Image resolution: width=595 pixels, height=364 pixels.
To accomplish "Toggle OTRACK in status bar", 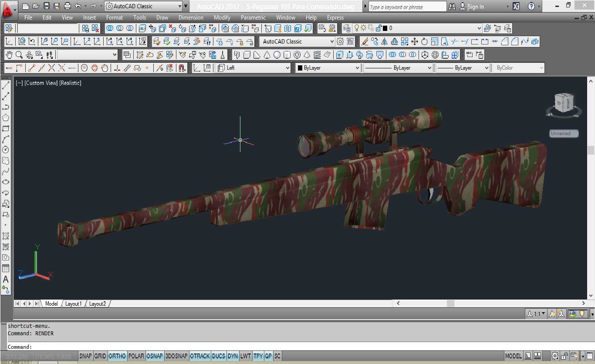I will tap(200, 356).
